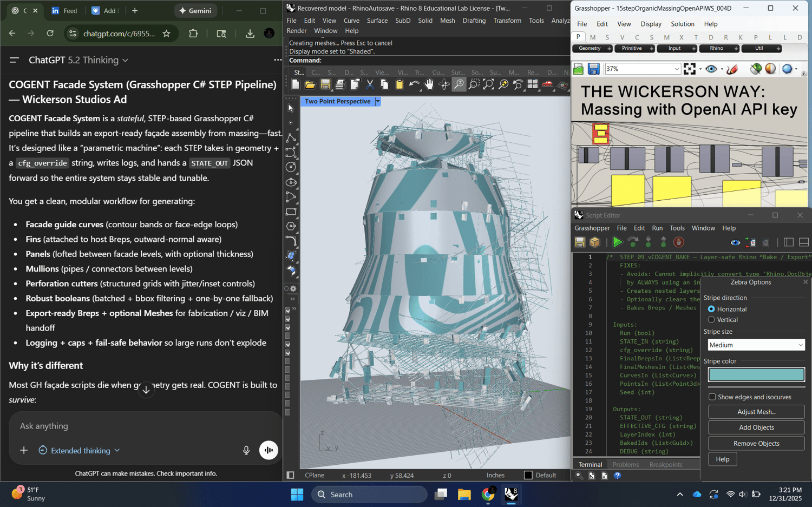812x507 pixels.
Task: Click the sketch pencil icon in Grasshopper toolbar
Action: 732,69
